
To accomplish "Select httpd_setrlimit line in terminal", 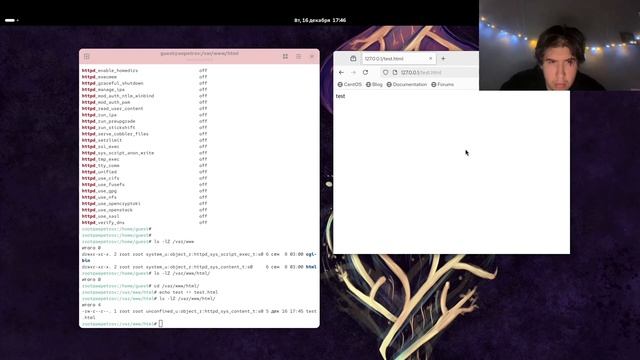I will point(144,140).
